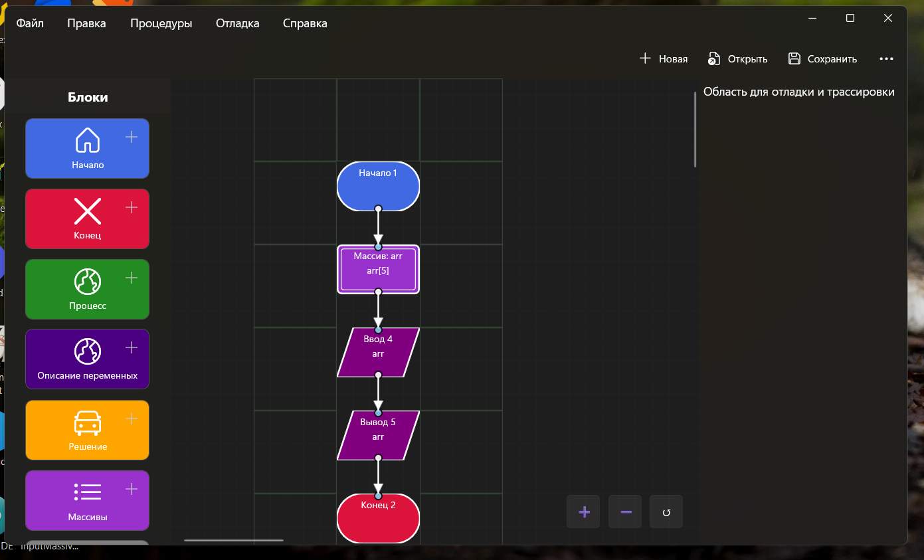
Task: Open the Процедуры menu
Action: (161, 24)
